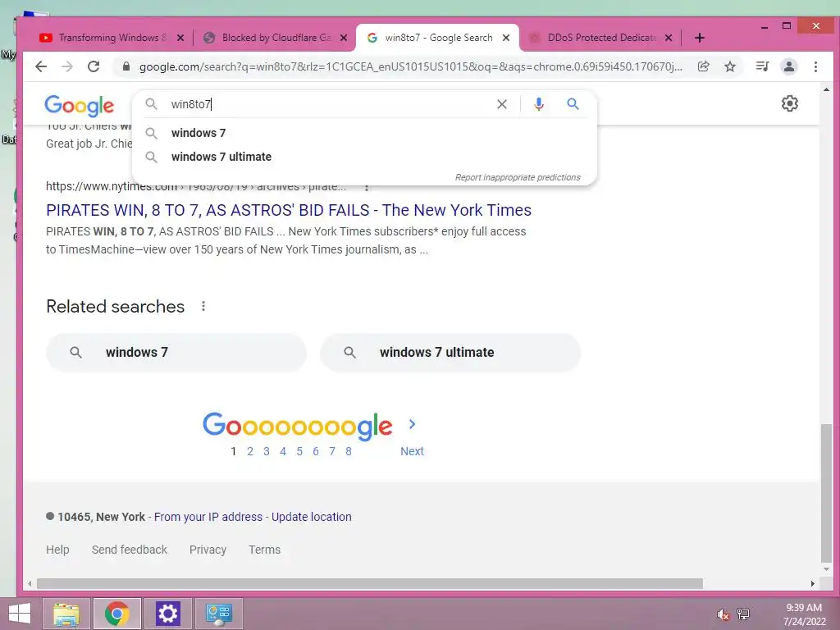
Task: Search related 'windows 7' chip
Action: click(x=176, y=353)
